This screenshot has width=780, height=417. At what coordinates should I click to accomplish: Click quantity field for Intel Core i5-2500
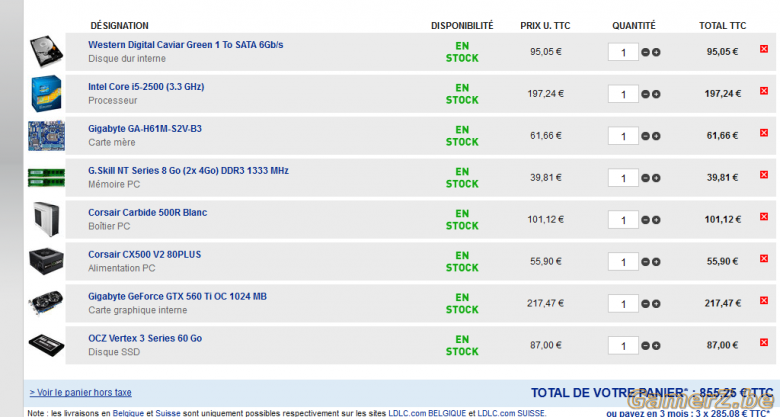tap(623, 94)
